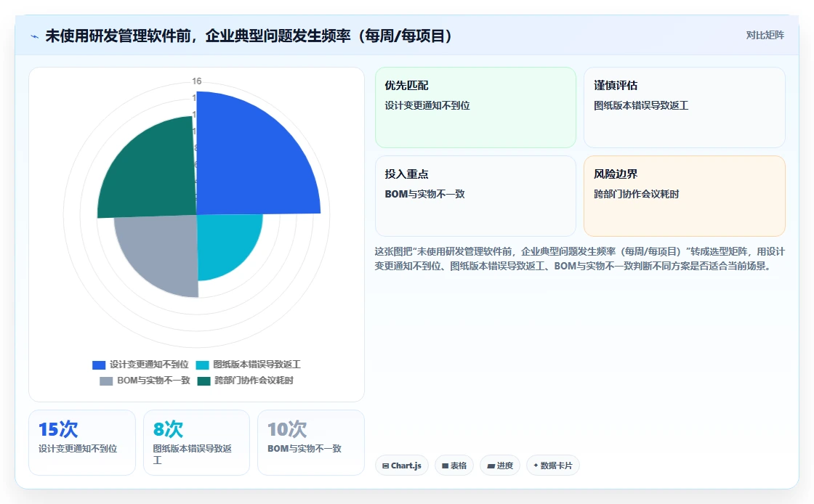Select the 谨慎评估 card
Screen dimensions: 814x504
[x=684, y=107]
